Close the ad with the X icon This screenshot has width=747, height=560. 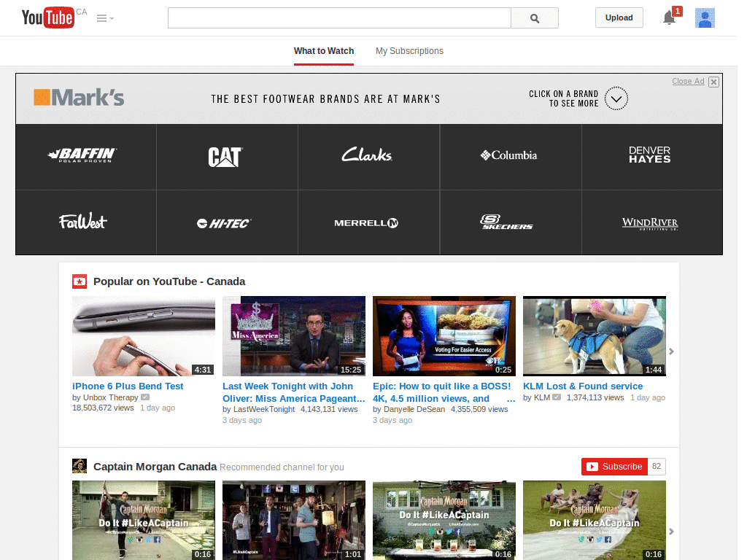713,82
